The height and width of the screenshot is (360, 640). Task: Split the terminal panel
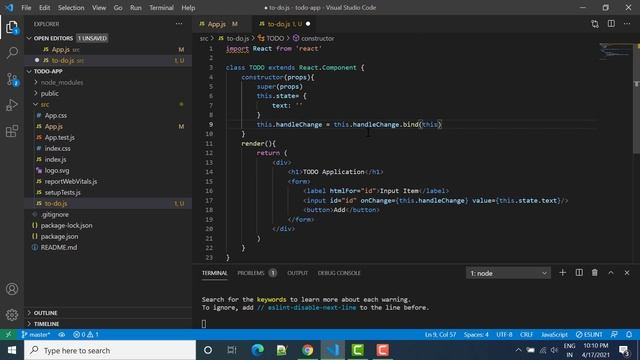point(579,273)
